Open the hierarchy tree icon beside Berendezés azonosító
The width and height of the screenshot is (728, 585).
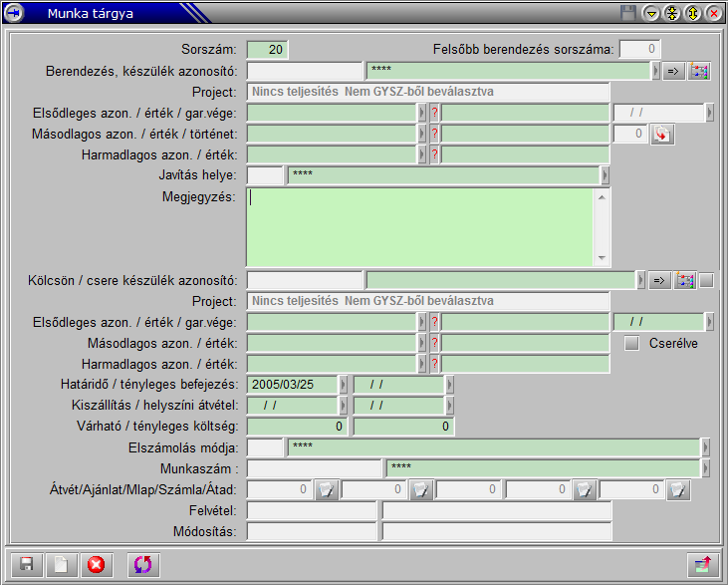click(699, 71)
